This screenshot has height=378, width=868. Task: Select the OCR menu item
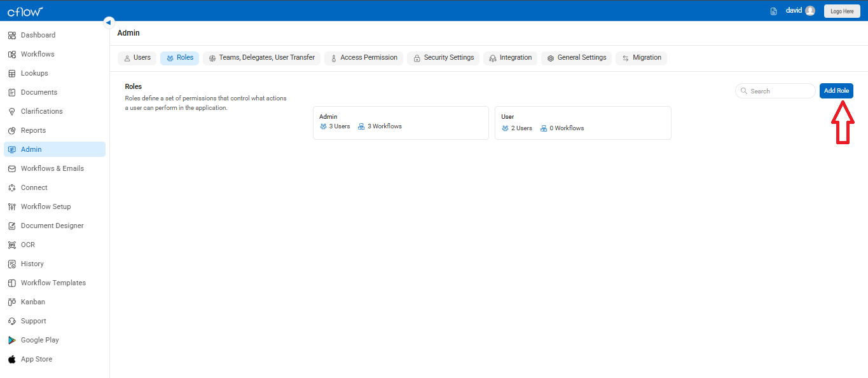pyautogui.click(x=55, y=245)
